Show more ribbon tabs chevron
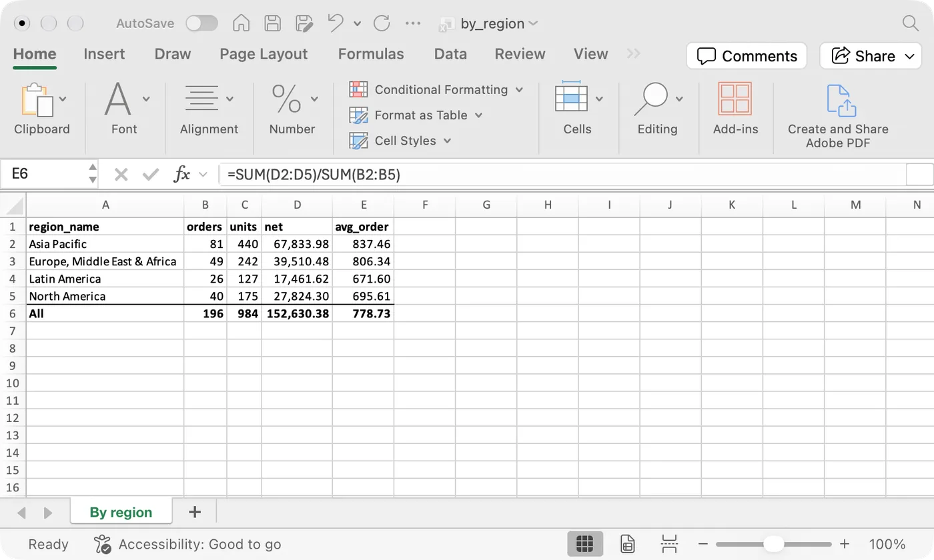The width and height of the screenshot is (934, 560). point(634,54)
